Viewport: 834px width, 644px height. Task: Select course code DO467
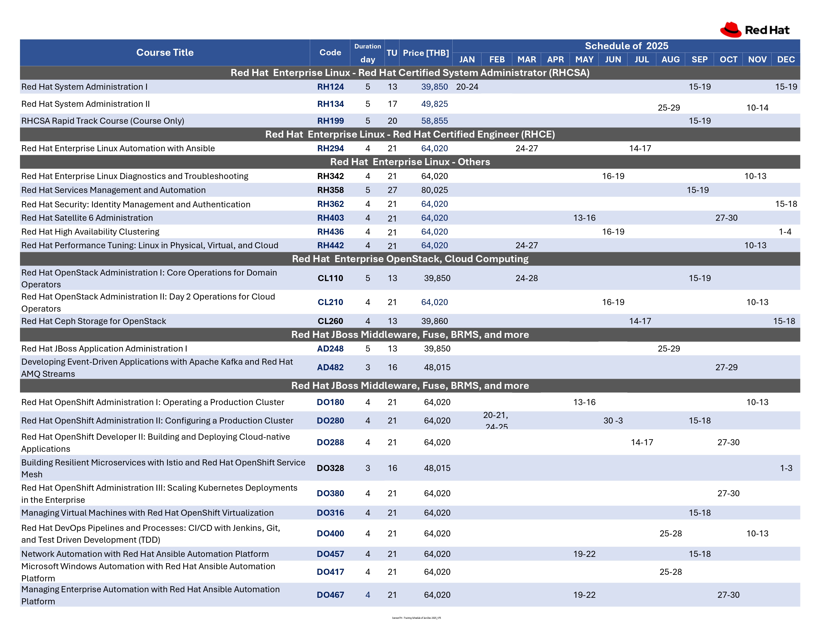pyautogui.click(x=330, y=595)
